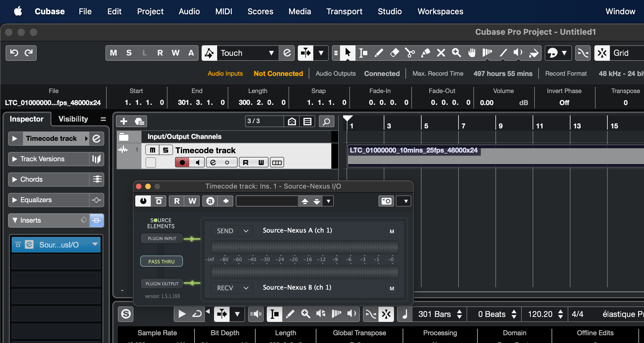This screenshot has width=644, height=343.
Task: Click the SEND level meter bar
Action: pos(305,247)
